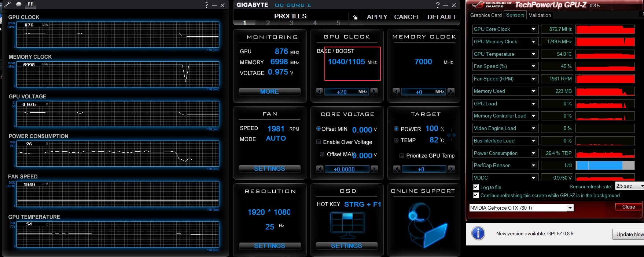Switch to Sensors tab in GPU-Z

515,15
